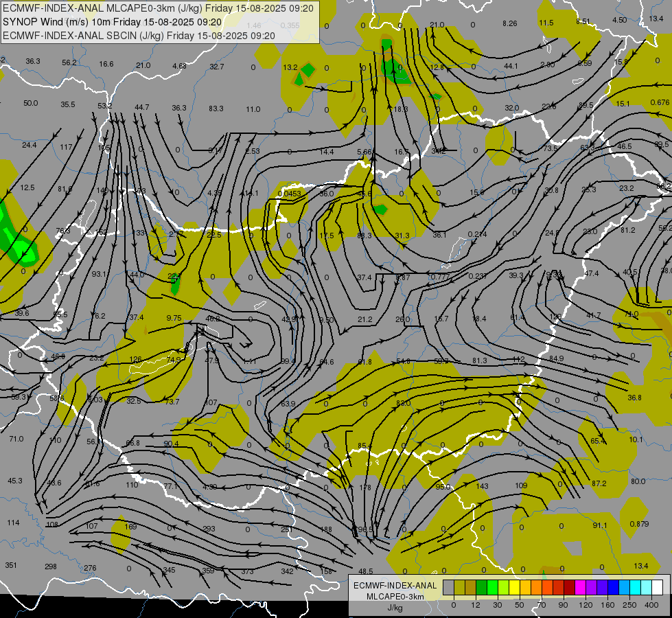
Task: Click the map value '342'
Action: tap(287, 571)
